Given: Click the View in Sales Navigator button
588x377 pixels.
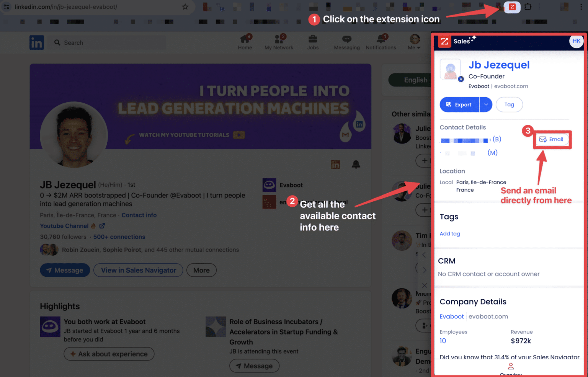Looking at the screenshot, I should pos(138,270).
